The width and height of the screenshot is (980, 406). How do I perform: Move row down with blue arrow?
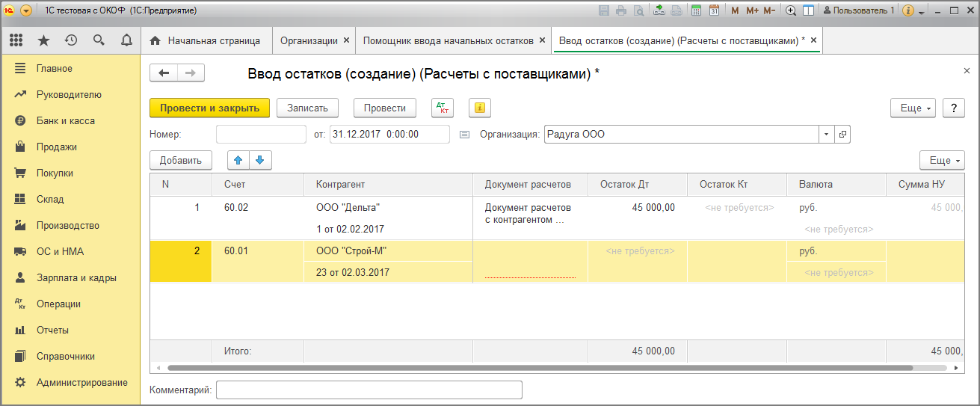(x=260, y=160)
